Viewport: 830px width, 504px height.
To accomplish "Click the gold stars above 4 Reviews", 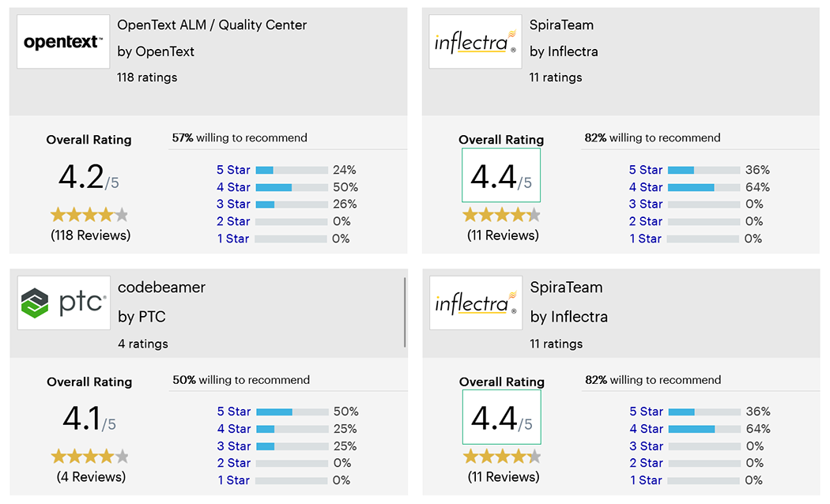I will (x=89, y=457).
